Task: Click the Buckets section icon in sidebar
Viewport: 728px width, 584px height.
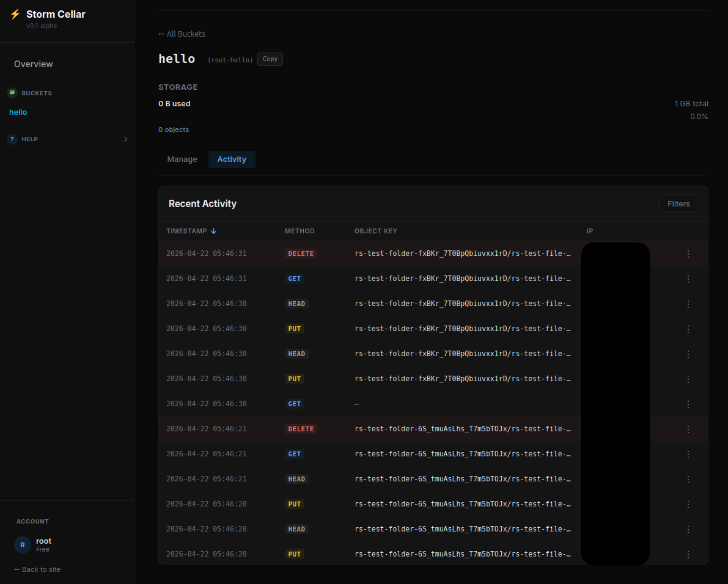Action: point(12,93)
